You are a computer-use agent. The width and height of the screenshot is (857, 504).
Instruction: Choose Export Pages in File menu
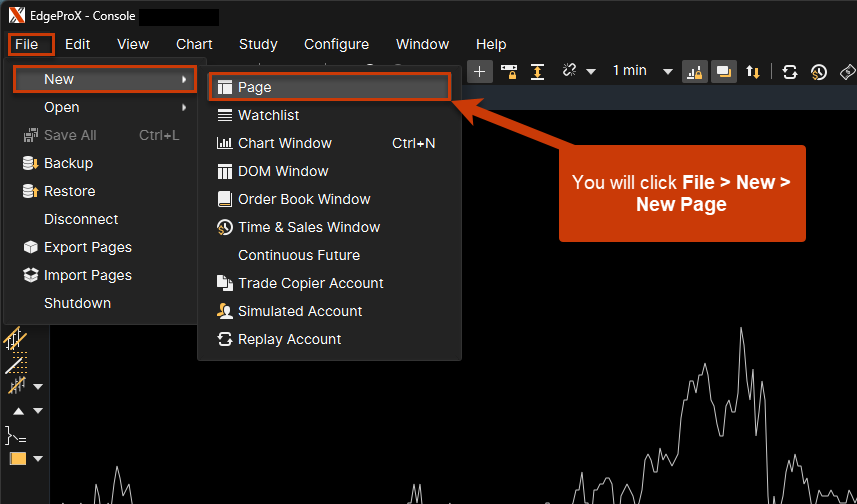[x=88, y=247]
